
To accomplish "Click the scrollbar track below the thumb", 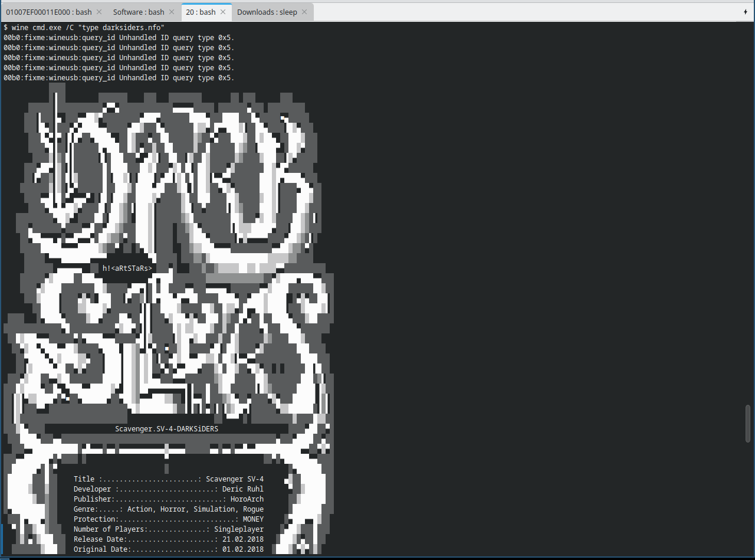I will point(748,502).
